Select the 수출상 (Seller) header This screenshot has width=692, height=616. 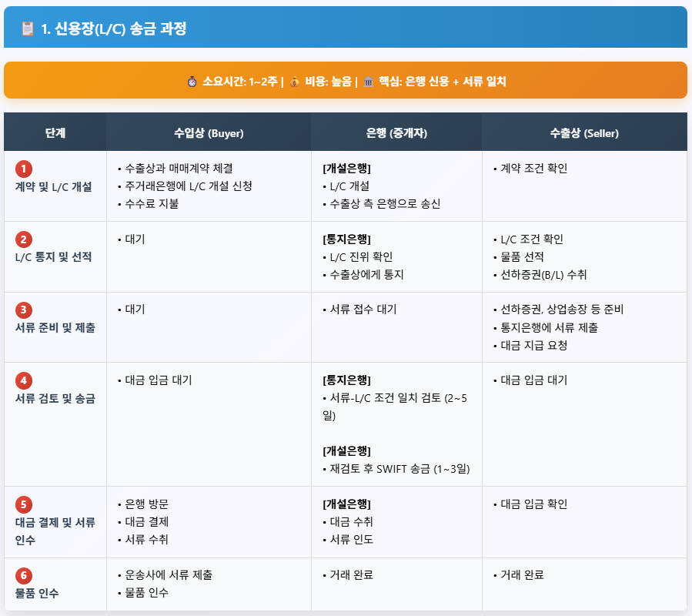coord(584,131)
